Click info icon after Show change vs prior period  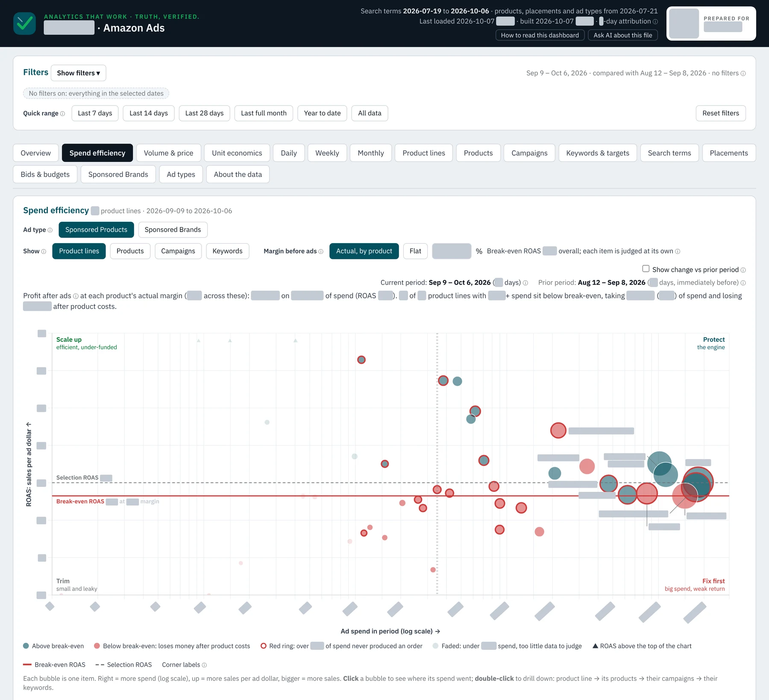(743, 270)
